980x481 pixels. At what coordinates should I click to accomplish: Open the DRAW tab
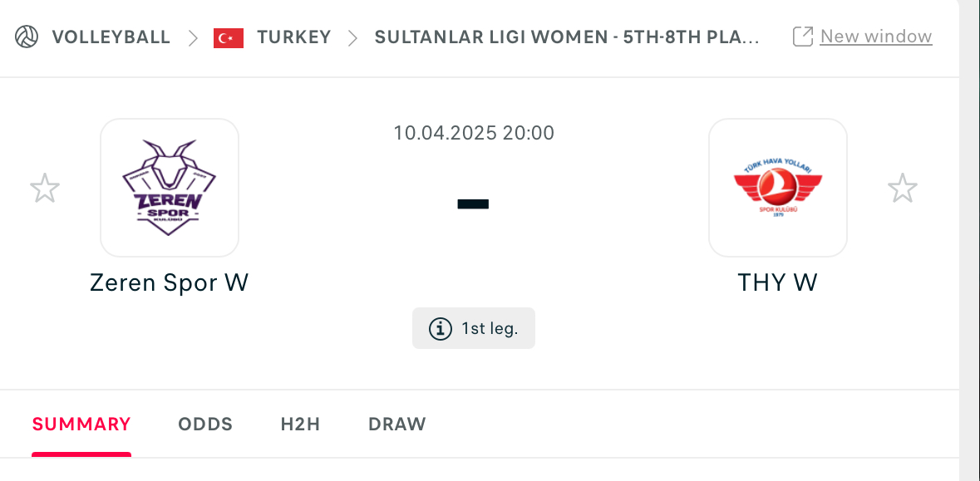click(396, 425)
